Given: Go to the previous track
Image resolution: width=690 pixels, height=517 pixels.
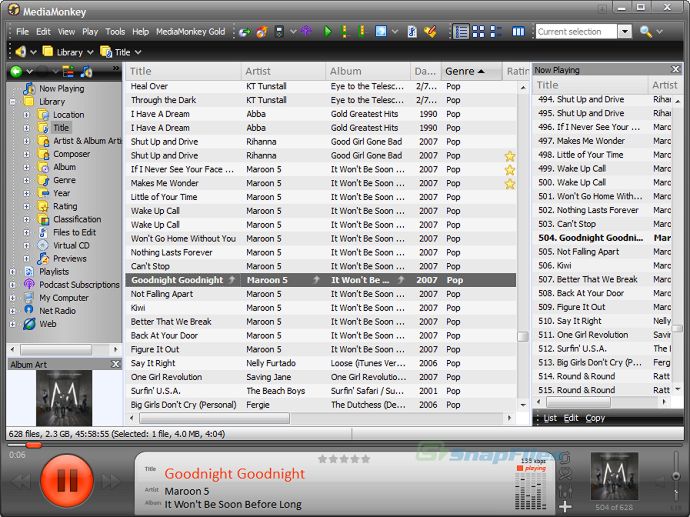Looking at the screenshot, I should [21, 481].
